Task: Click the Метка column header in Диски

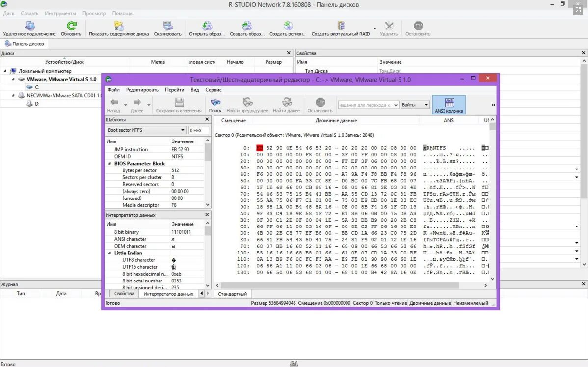Action: [158, 62]
